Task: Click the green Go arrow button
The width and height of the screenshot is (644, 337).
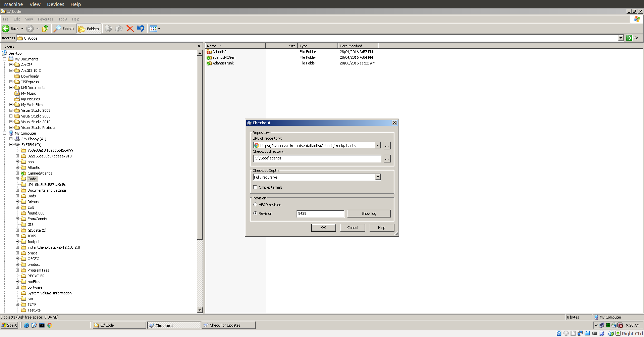Action: [629, 38]
